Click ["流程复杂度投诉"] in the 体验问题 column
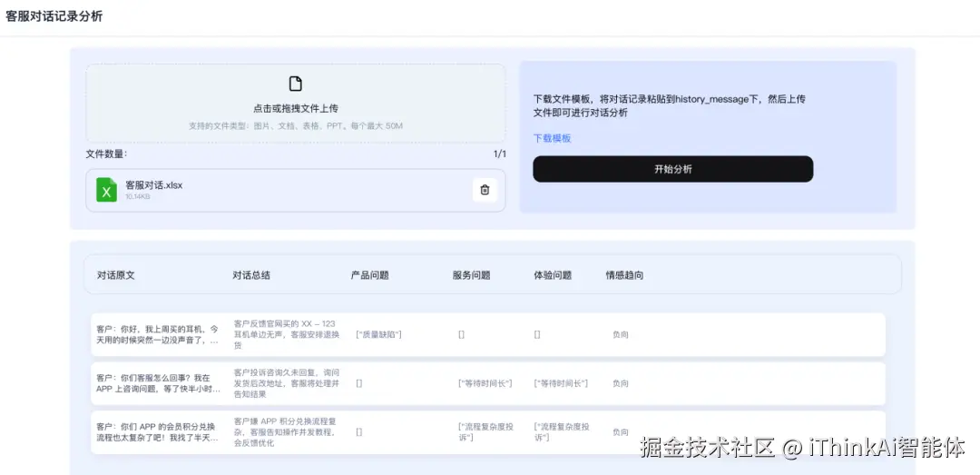Viewport: 980px width, 475px height. click(x=562, y=432)
